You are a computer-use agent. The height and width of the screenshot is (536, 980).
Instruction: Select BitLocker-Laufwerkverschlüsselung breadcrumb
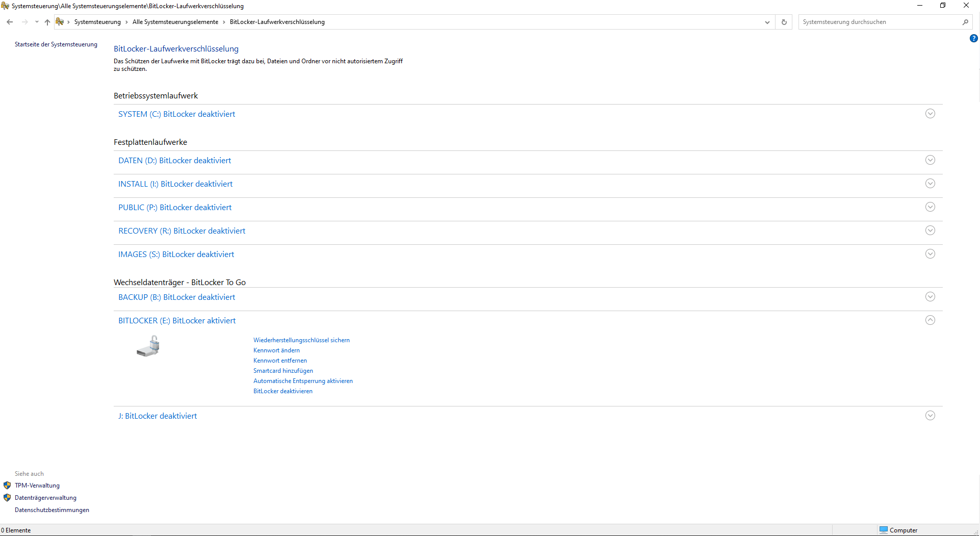pyautogui.click(x=277, y=22)
